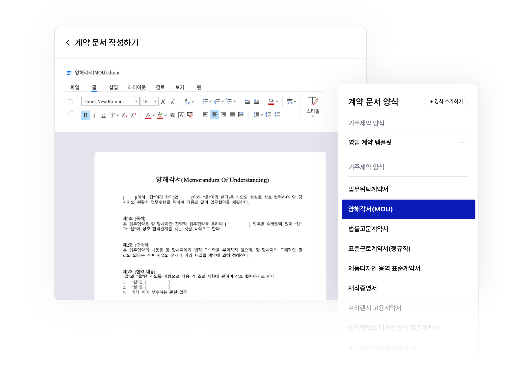Click the numbered list icon
The image size is (532, 392).
pyautogui.click(x=217, y=101)
